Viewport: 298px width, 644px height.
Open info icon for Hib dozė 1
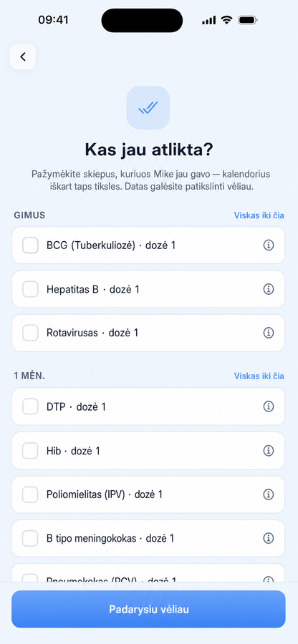coord(269,451)
